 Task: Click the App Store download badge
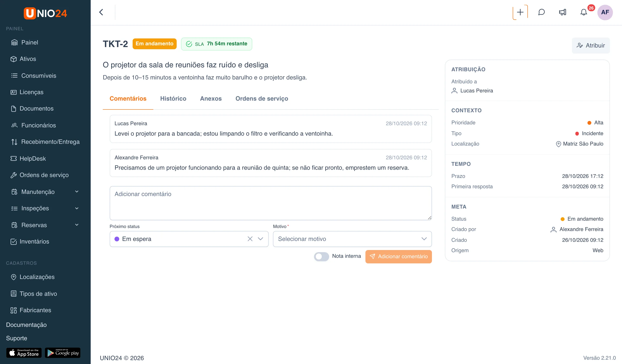click(x=24, y=353)
